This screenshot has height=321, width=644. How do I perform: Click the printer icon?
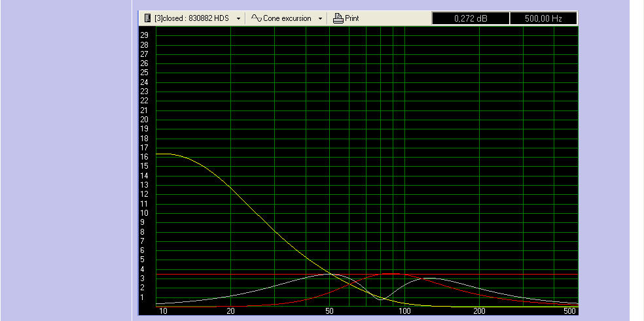pos(338,18)
